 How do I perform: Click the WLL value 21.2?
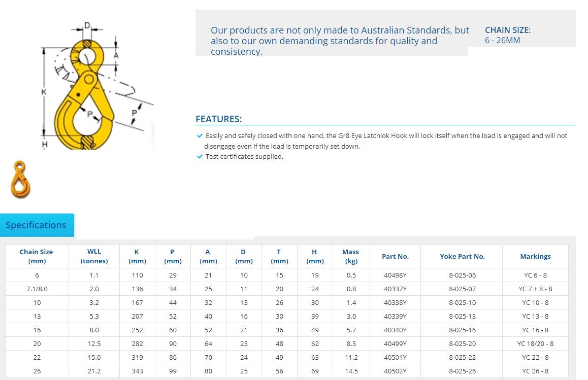[x=94, y=371]
